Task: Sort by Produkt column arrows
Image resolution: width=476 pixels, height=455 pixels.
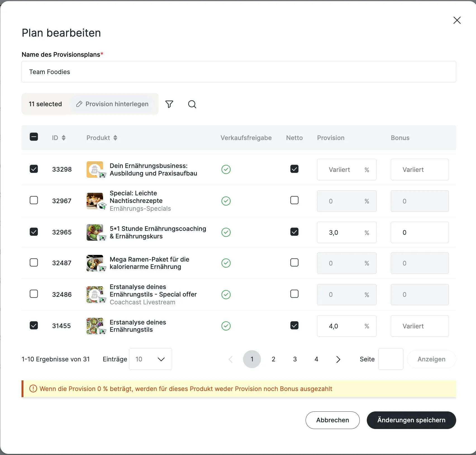Action: (x=115, y=138)
